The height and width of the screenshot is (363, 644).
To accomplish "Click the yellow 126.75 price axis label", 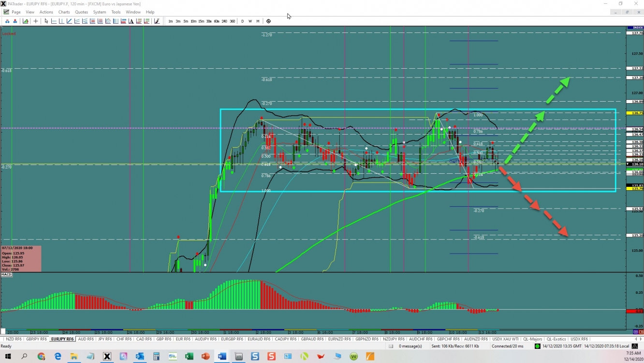I will point(634,113).
